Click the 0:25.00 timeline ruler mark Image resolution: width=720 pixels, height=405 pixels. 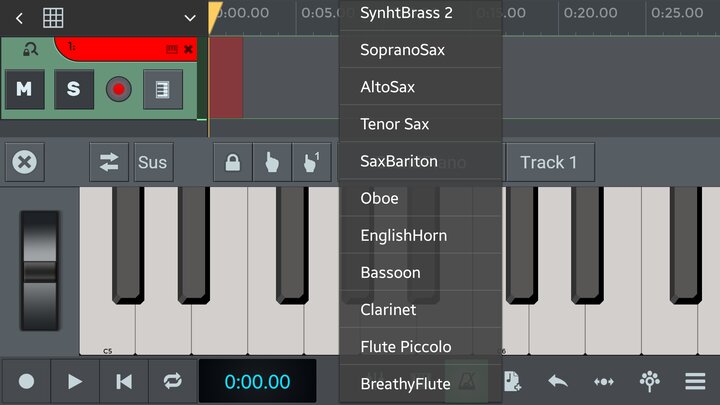[677, 13]
